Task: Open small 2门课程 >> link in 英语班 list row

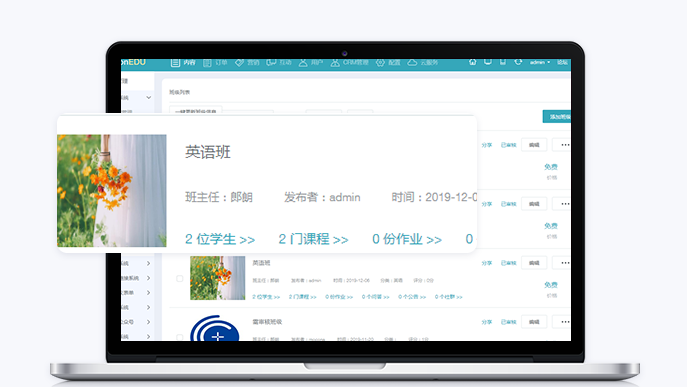Action: pyautogui.click(x=302, y=297)
